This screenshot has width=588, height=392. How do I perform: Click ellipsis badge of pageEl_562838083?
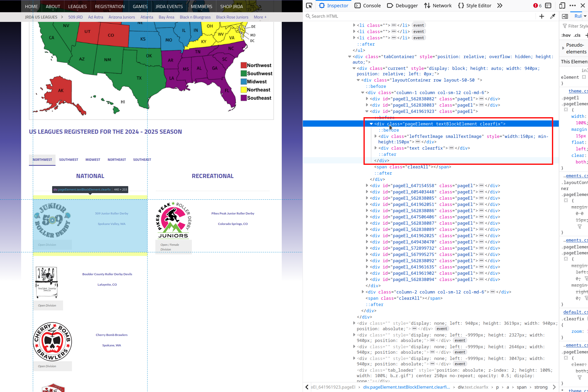481,105
